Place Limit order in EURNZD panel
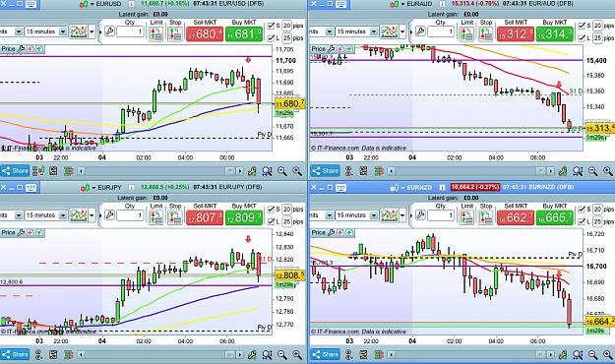 point(466,217)
